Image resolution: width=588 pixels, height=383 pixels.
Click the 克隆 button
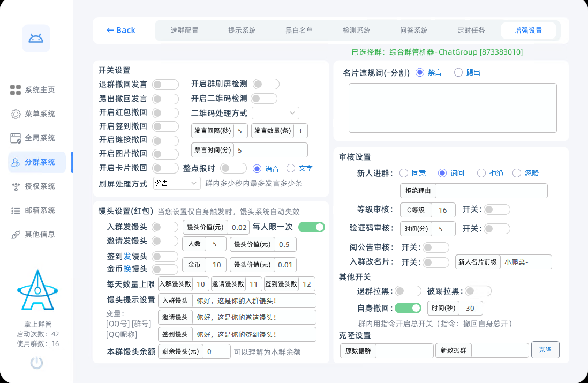click(545, 350)
